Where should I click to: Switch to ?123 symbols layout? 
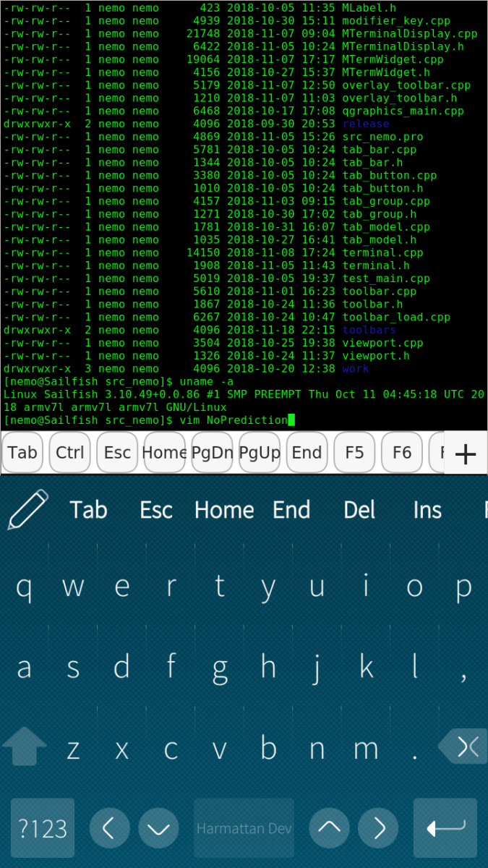click(x=43, y=827)
